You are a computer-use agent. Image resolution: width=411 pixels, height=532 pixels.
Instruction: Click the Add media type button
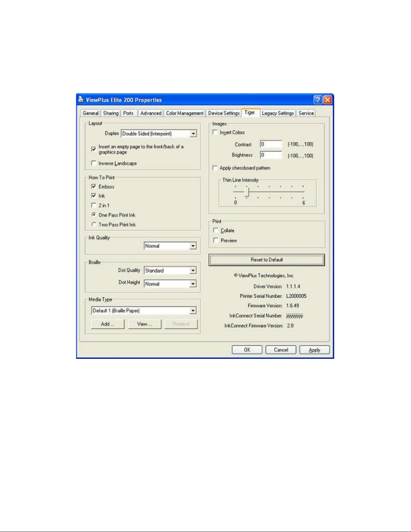(x=107, y=324)
